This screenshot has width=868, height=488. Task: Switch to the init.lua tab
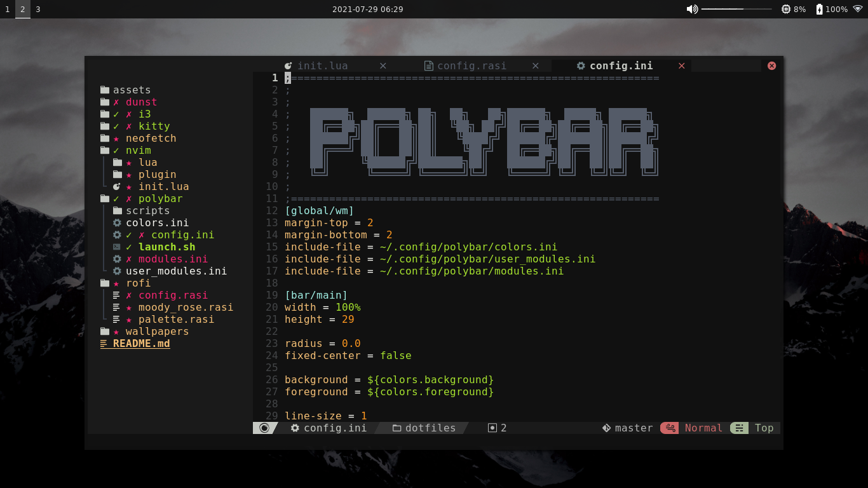tap(322, 66)
